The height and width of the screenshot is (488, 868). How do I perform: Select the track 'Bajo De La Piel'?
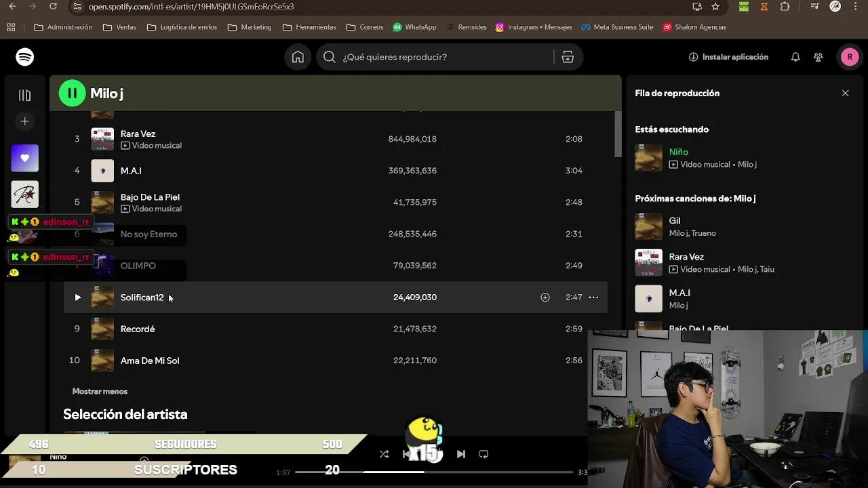tap(150, 197)
